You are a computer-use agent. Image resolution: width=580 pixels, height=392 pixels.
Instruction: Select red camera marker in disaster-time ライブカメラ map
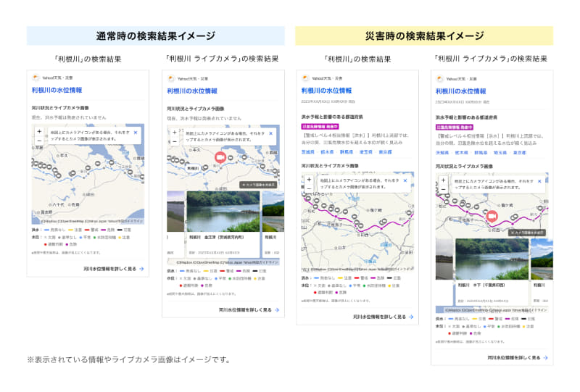point(492,216)
